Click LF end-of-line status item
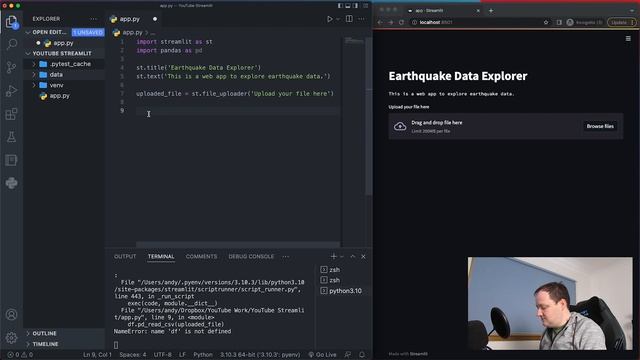Screen dimensions: 640x360 click(182, 355)
